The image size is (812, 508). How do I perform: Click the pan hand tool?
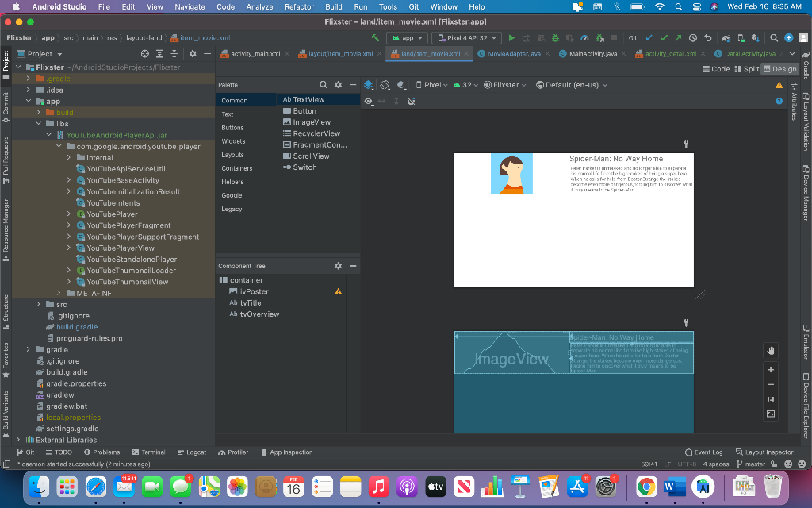[771, 351]
